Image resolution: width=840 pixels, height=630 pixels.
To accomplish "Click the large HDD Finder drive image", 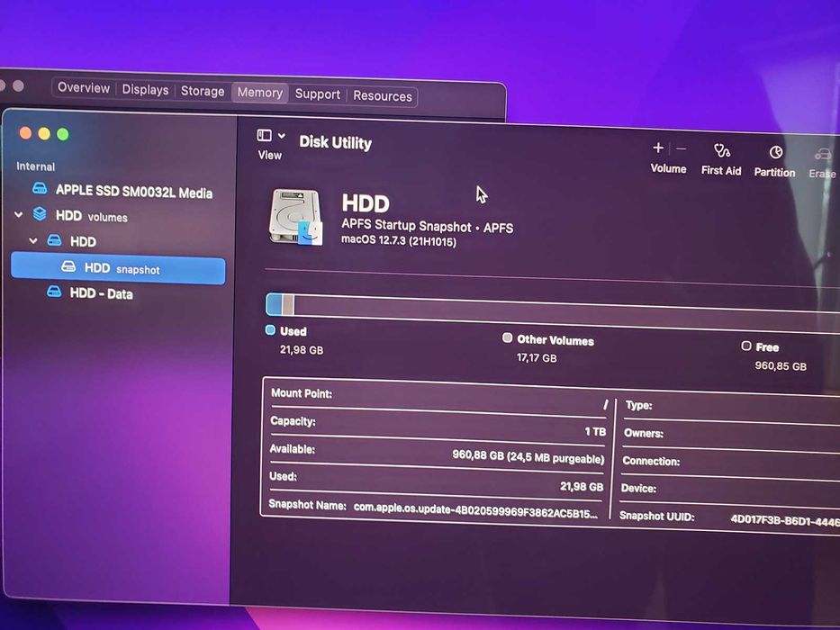I will coord(296,217).
